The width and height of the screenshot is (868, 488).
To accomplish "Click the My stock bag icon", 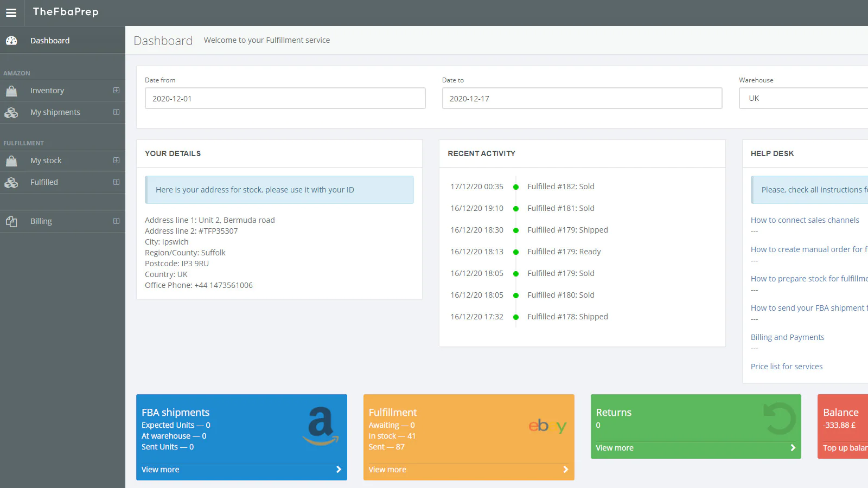I will click(11, 160).
